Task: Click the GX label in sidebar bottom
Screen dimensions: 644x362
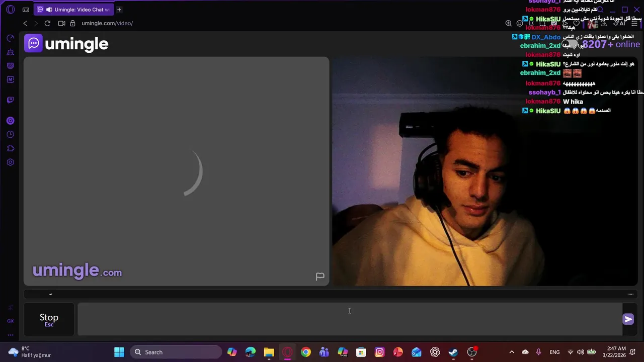Action: coord(10,321)
